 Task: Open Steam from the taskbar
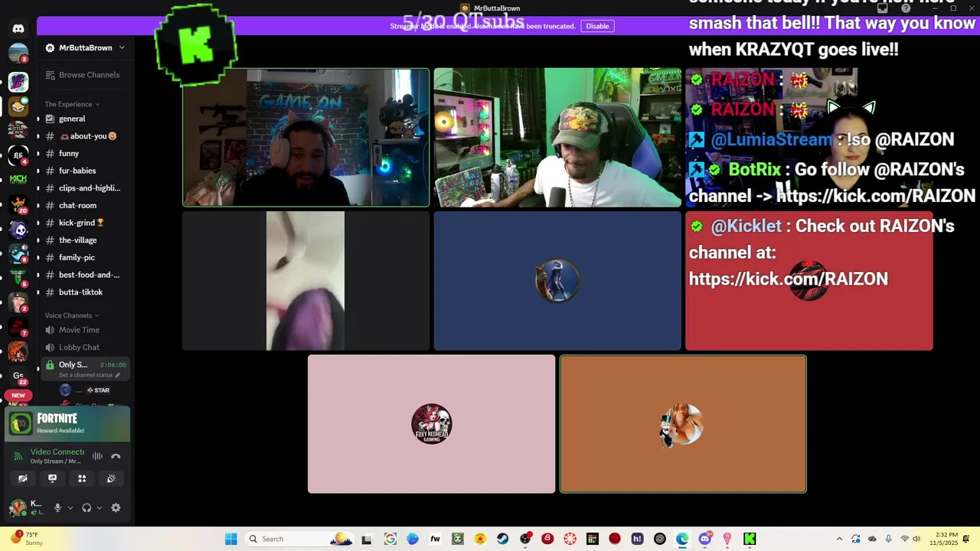[x=502, y=539]
